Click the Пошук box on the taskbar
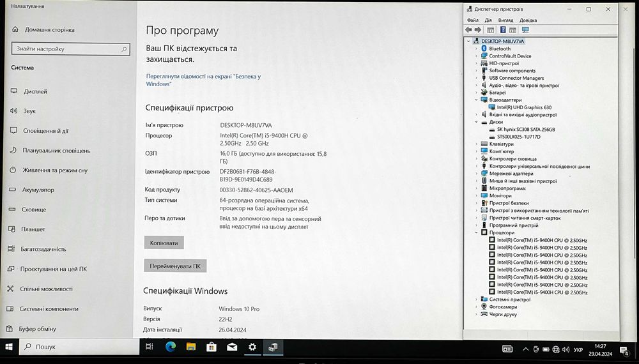Viewport: 639px width, 364px height. (x=79, y=347)
